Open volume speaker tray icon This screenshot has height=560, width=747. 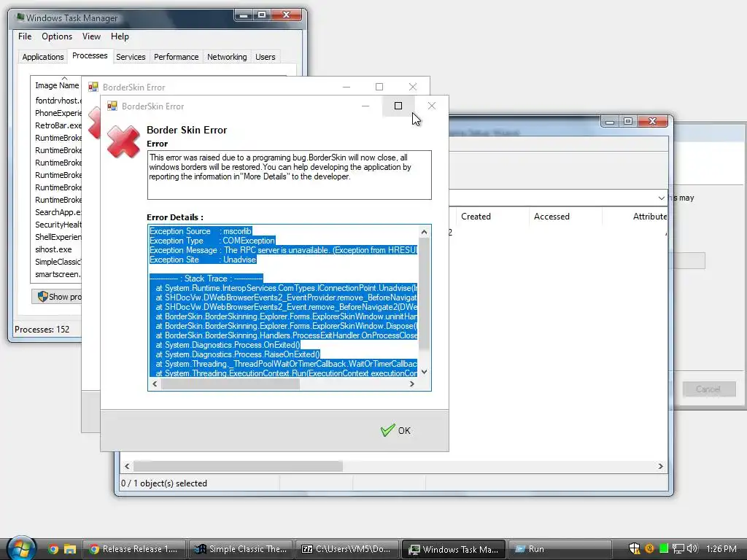(692, 549)
